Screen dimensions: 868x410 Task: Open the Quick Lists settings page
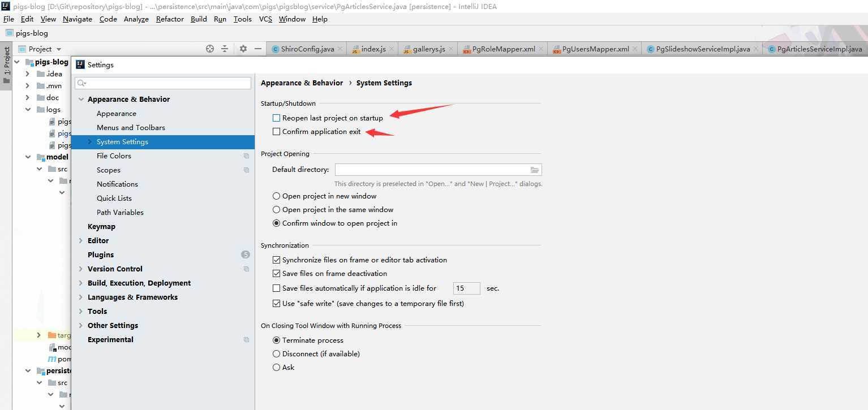pos(114,198)
